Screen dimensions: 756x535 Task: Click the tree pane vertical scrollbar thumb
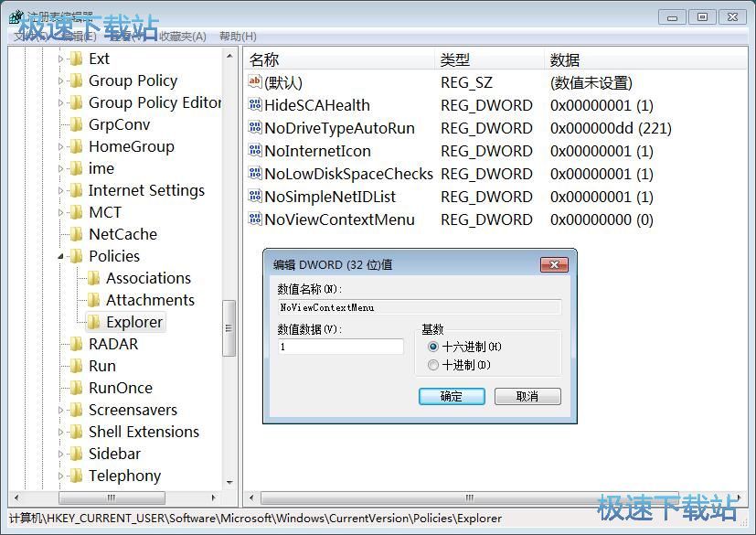[229, 328]
